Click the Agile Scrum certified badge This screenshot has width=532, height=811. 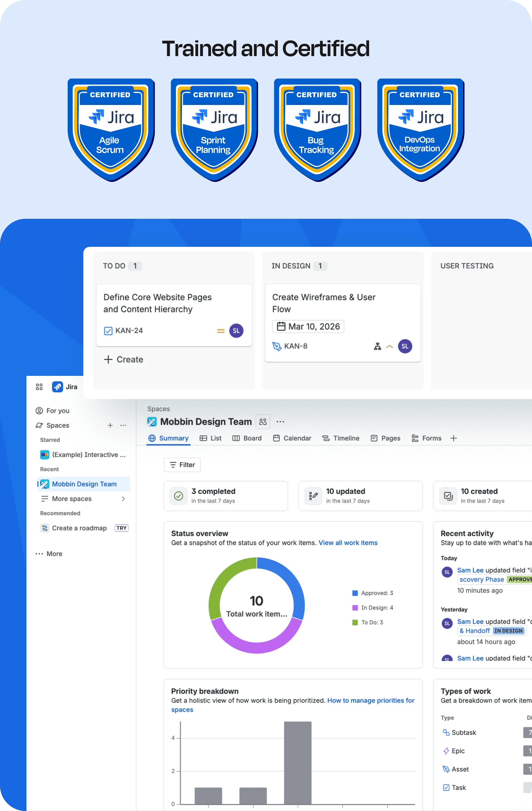(111, 130)
